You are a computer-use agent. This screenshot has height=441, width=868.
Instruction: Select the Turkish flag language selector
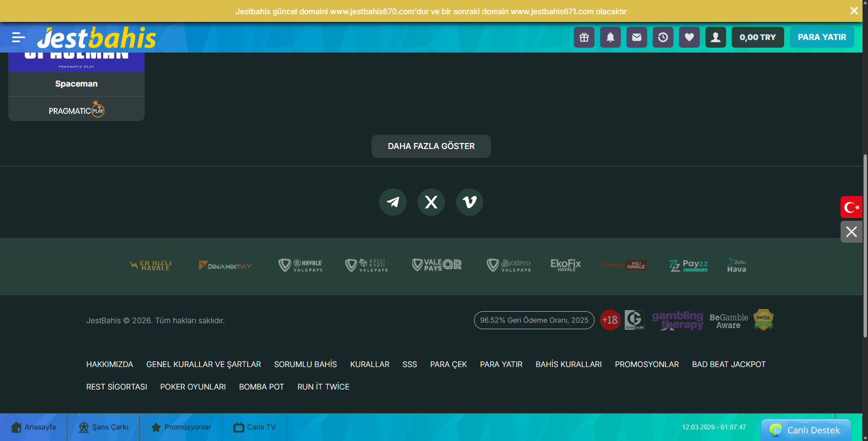(852, 207)
